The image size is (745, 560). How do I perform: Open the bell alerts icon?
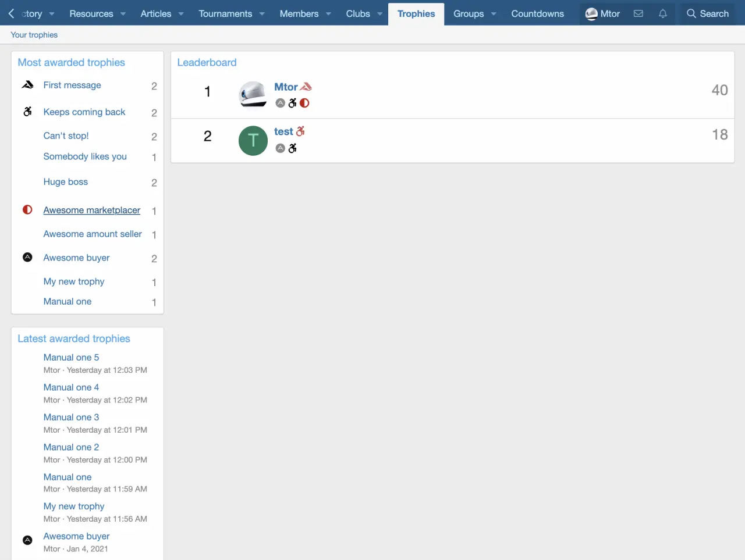(x=663, y=13)
